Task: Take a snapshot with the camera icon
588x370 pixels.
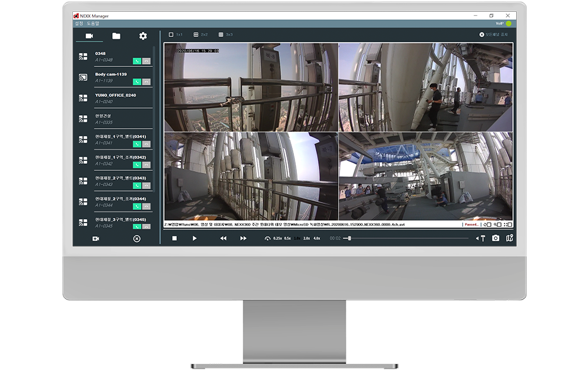Action: click(496, 238)
